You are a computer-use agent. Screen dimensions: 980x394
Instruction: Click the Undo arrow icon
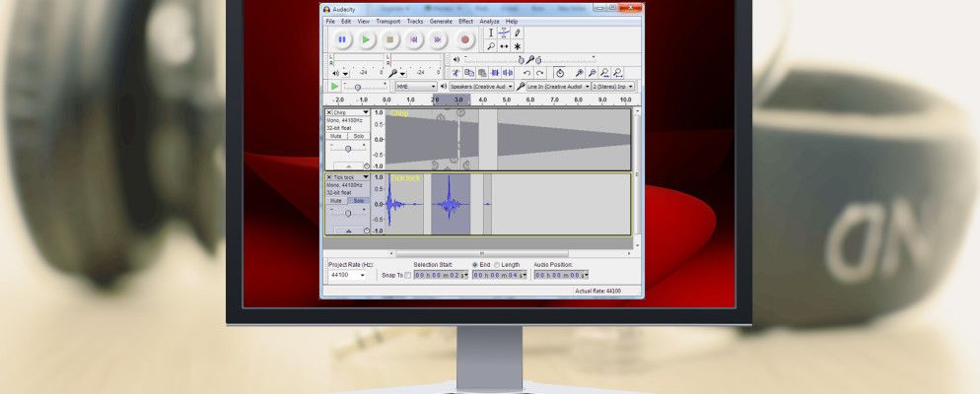(526, 73)
